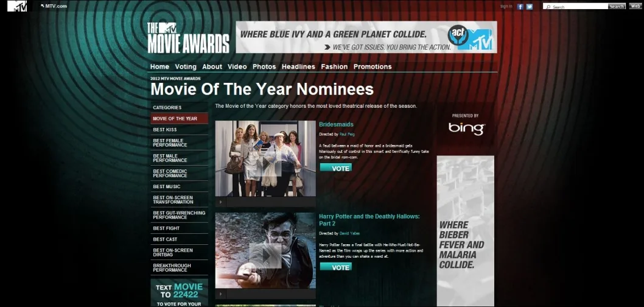Open the Promotions menu item
644x307 pixels.
tap(373, 66)
